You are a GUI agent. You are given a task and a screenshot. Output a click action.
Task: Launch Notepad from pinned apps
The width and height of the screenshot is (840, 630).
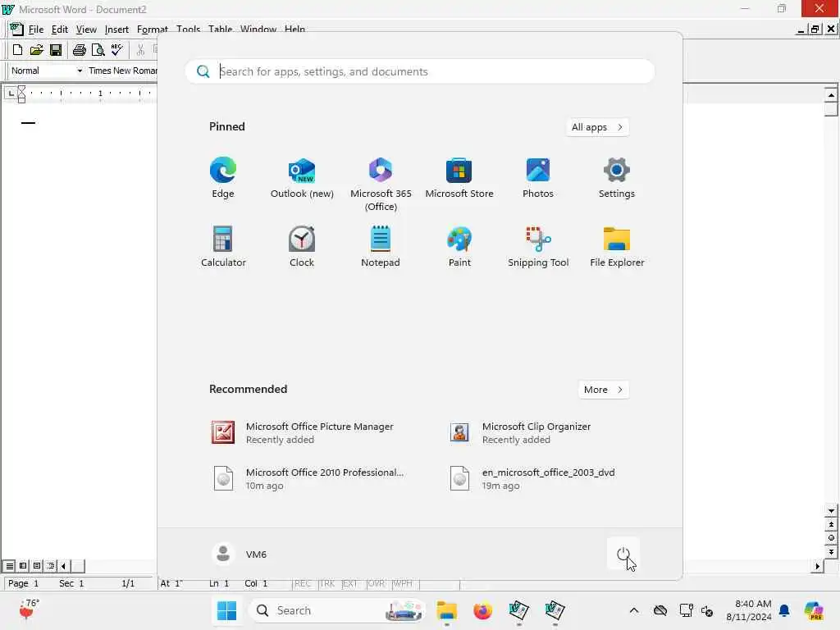pos(381,246)
